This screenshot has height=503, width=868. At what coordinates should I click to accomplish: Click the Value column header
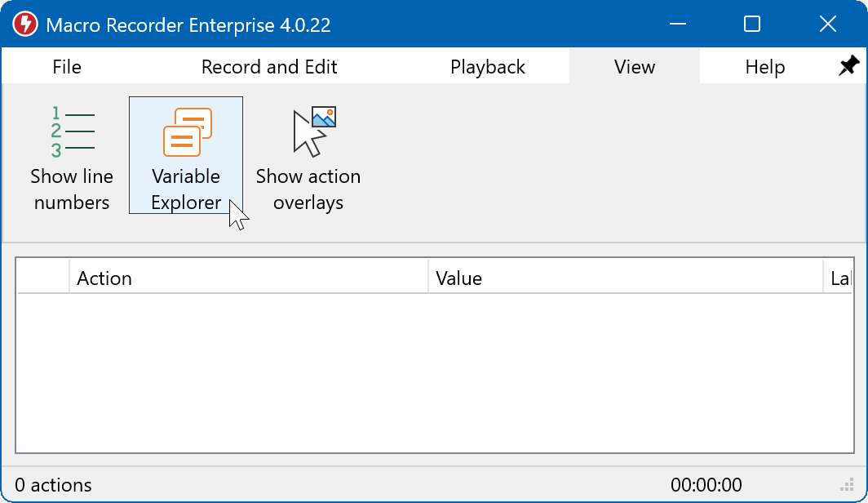tap(625, 278)
